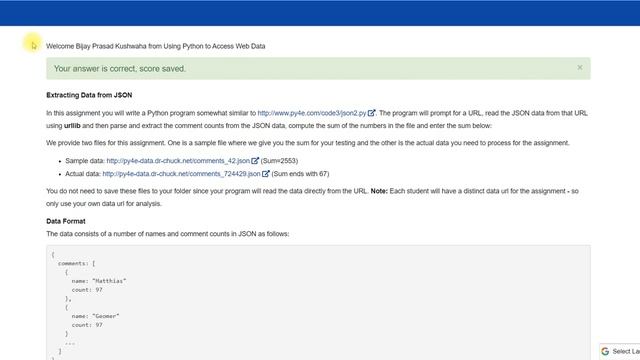Click the bold 'urllib' word
The width and height of the screenshot is (640, 360).
pos(72,126)
